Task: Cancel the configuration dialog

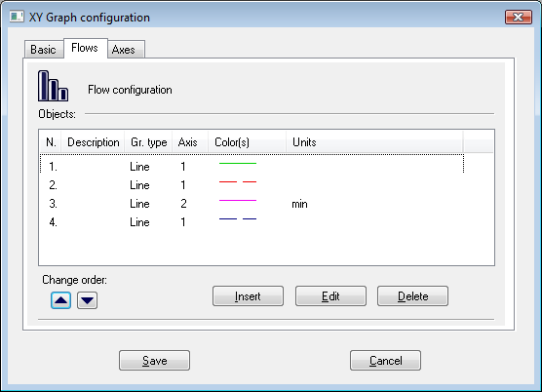Action: 385,360
